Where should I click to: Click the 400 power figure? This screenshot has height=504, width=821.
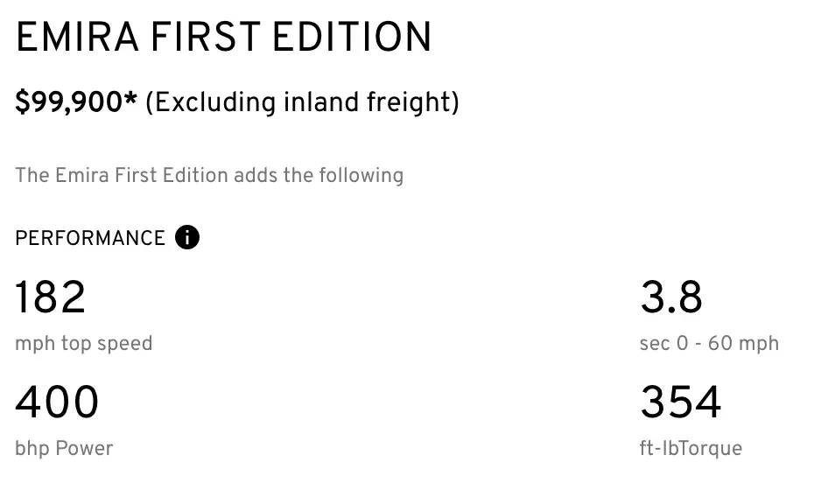57,402
